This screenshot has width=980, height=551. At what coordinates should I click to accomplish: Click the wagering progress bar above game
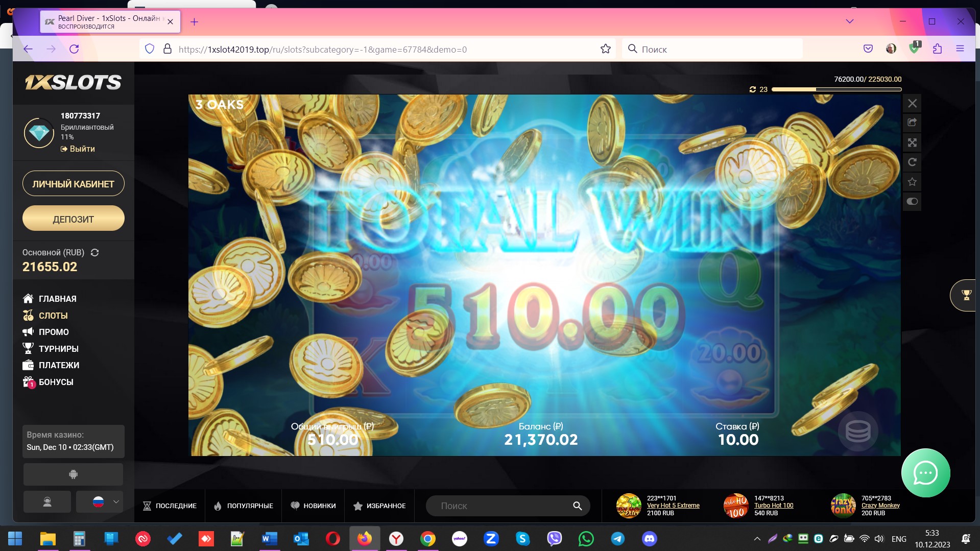[836, 89]
